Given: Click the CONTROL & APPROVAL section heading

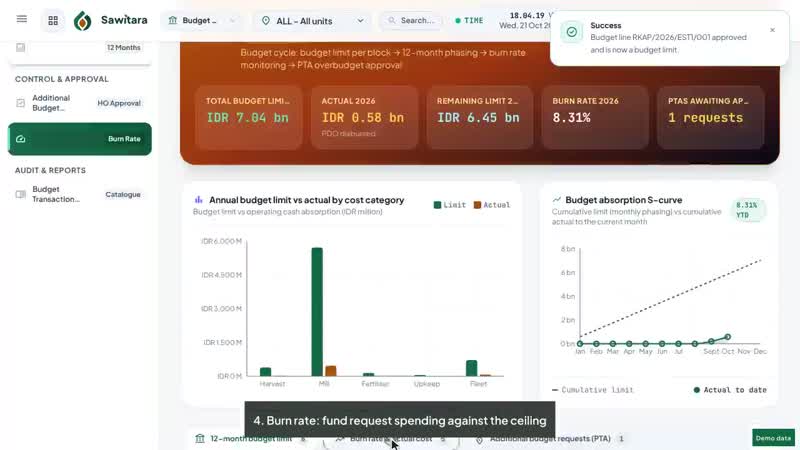Looking at the screenshot, I should tap(62, 79).
